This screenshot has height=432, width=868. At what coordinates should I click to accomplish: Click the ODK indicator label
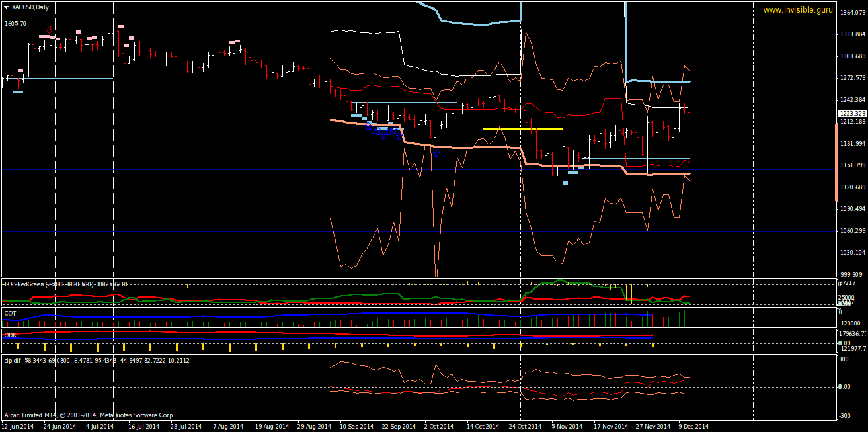click(x=11, y=335)
